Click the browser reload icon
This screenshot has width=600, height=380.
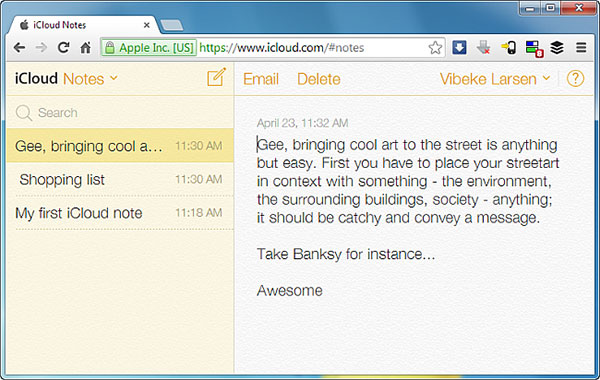(x=64, y=47)
